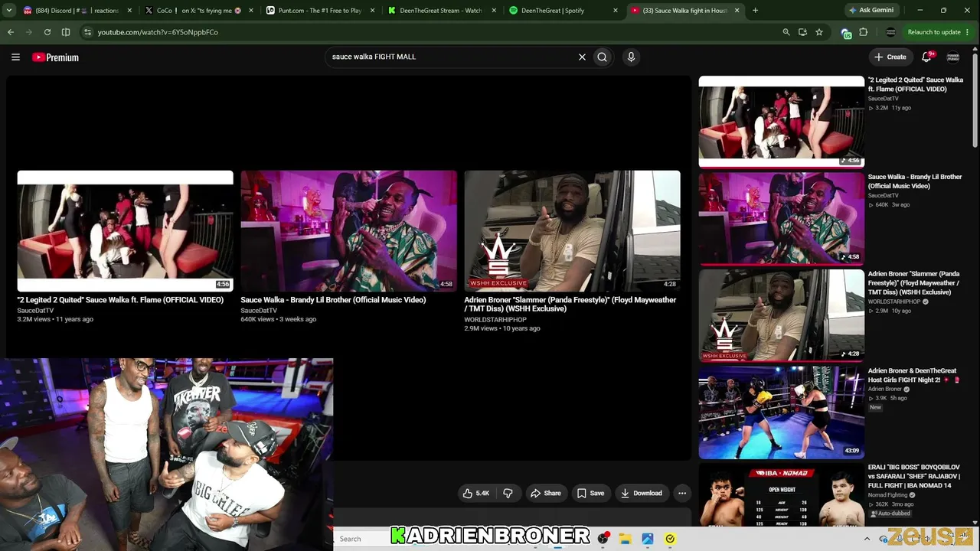Bookmark this page with the star

pos(819,32)
